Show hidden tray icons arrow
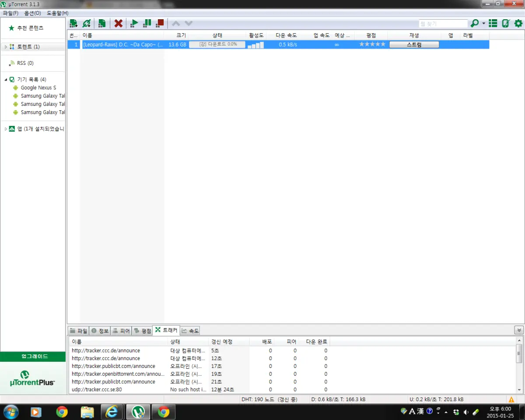Image resolution: width=525 pixels, height=420 pixels. coord(446,412)
